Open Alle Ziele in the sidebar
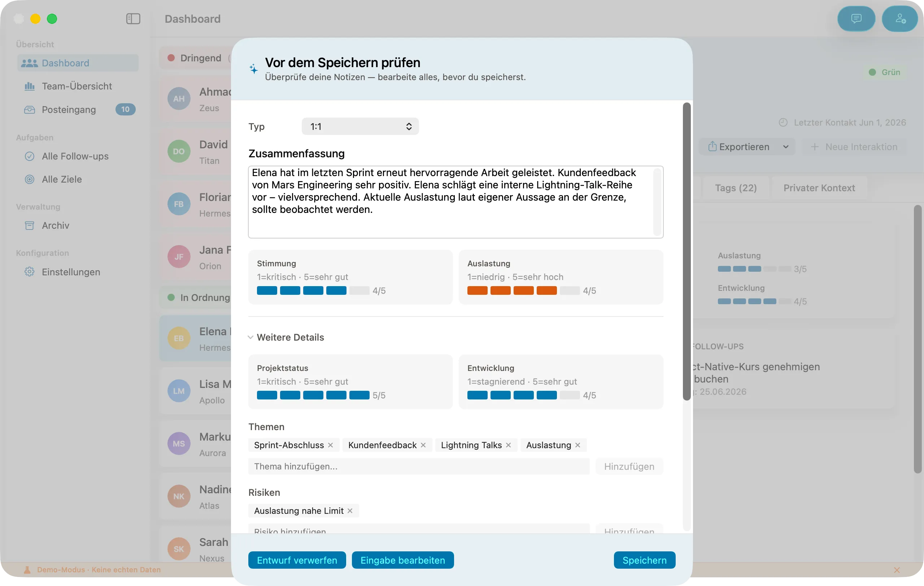The image size is (924, 586). [x=78, y=179]
